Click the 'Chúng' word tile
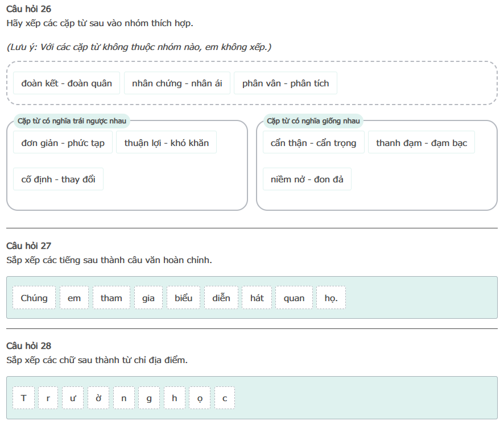Viewport: 504px width, 425px height. pos(34,298)
